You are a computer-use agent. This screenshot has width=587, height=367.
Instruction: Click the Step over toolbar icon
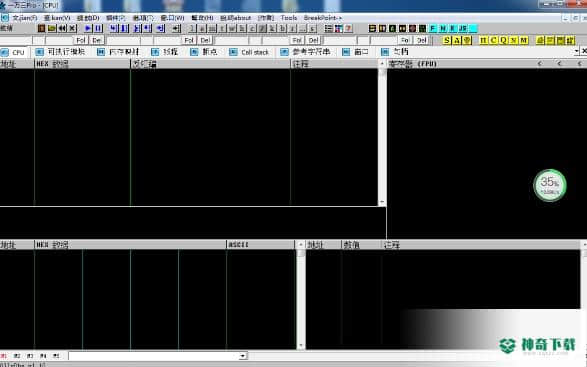(124, 28)
